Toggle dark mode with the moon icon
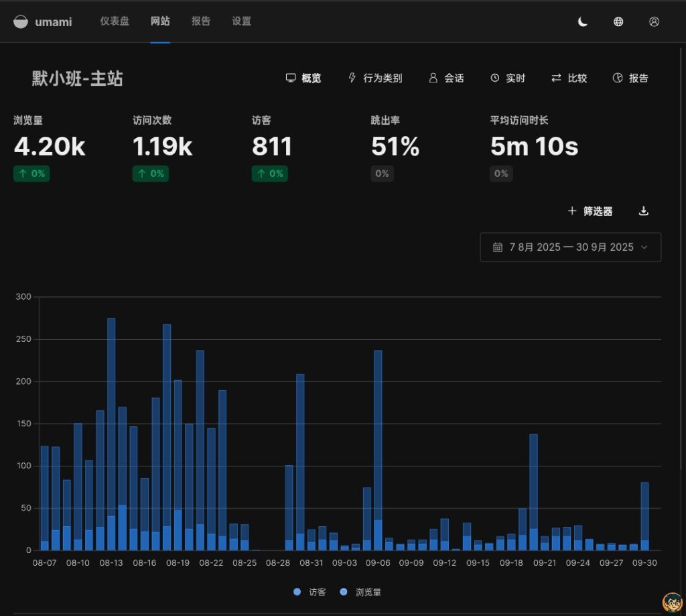This screenshot has height=616, width=686. [583, 21]
